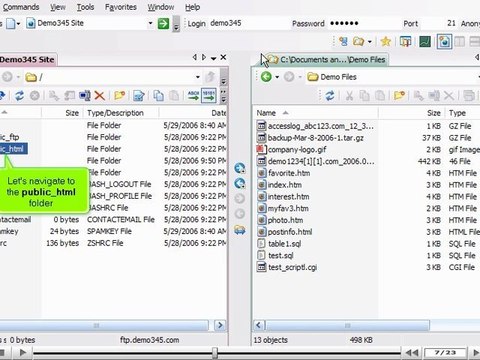The image size is (480, 360).
Task: Click the computer icon in the remote toolbar
Action: pos(85,96)
